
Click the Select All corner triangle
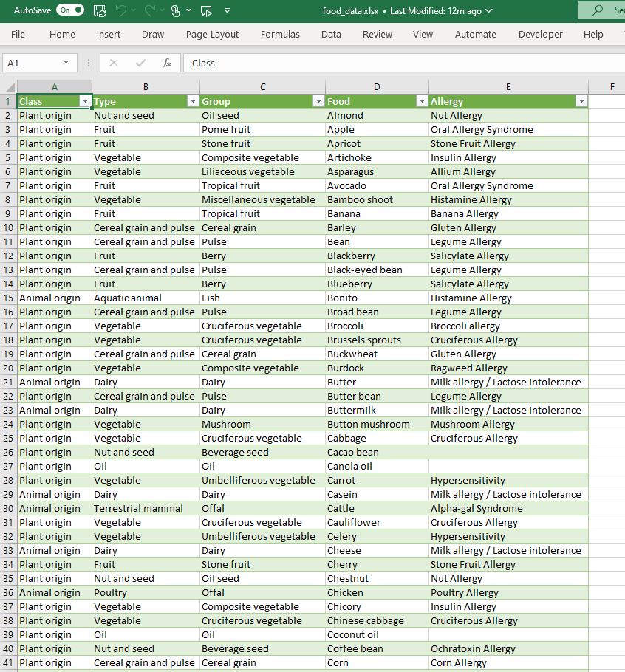pyautogui.click(x=9, y=86)
